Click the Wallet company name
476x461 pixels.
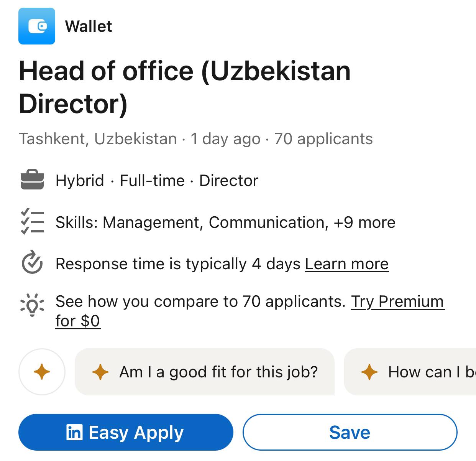coord(89,26)
